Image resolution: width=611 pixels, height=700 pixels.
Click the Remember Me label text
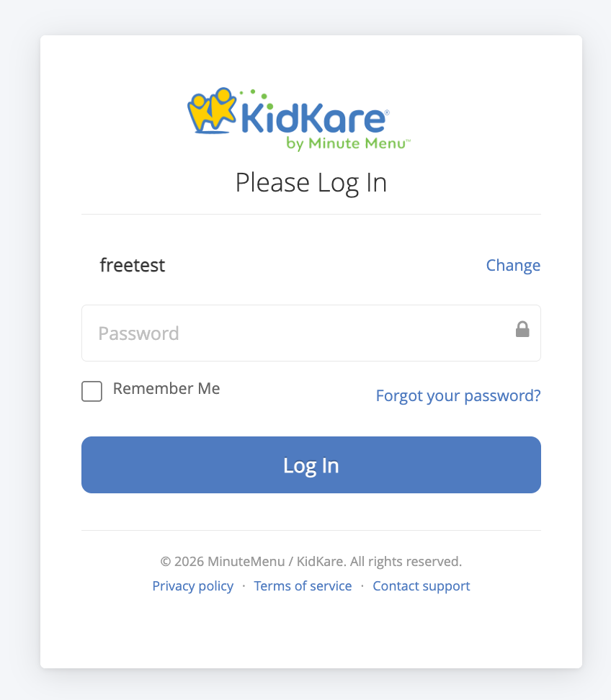coord(166,388)
